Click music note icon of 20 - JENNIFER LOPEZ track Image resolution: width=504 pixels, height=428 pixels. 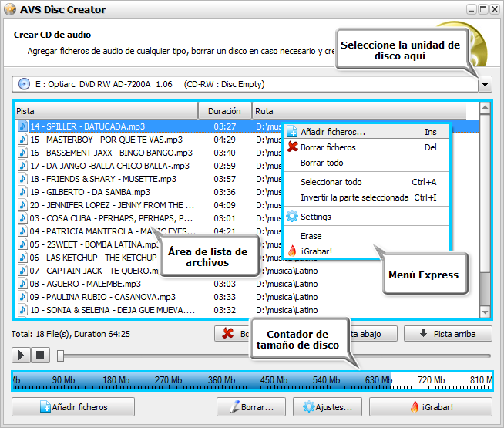[22, 205]
